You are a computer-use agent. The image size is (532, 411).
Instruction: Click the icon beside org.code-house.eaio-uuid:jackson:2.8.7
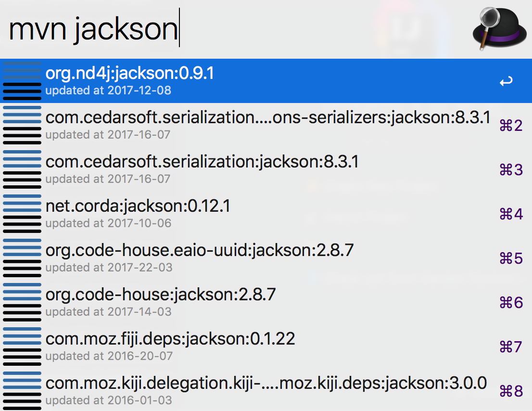coord(22,258)
